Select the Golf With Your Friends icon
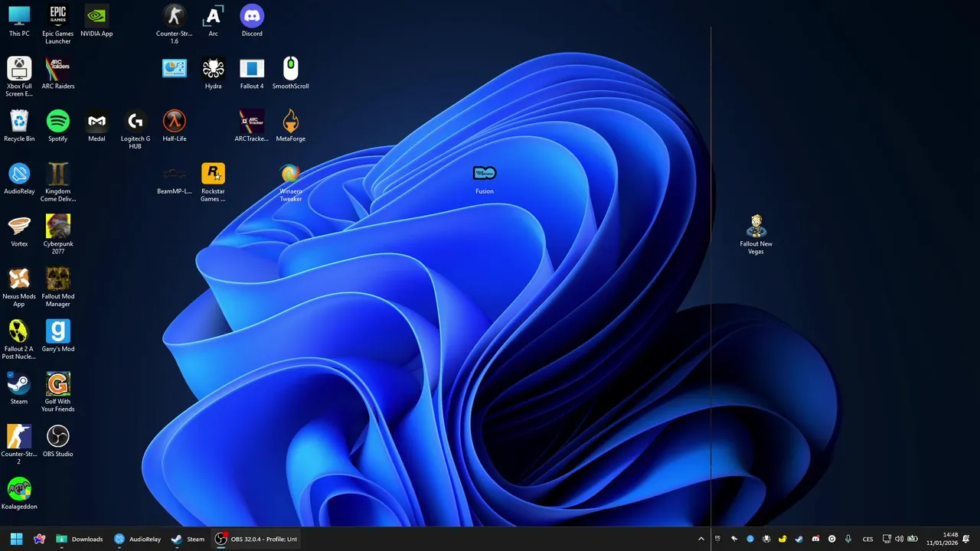 click(57, 392)
